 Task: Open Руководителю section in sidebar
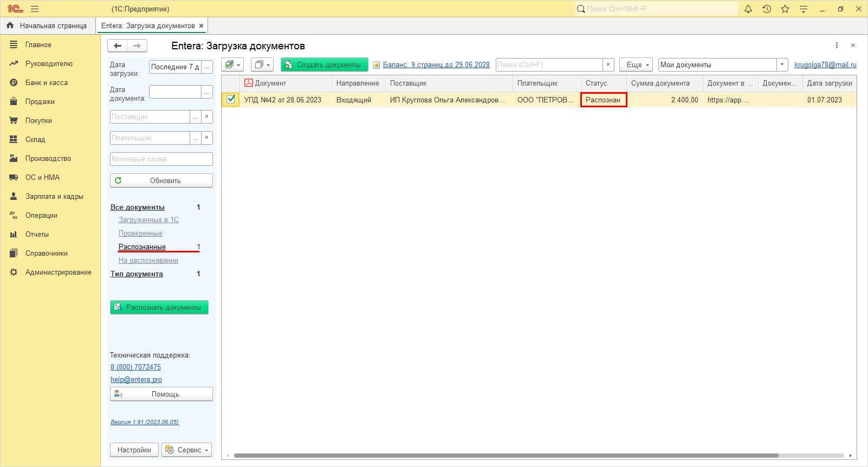[50, 64]
